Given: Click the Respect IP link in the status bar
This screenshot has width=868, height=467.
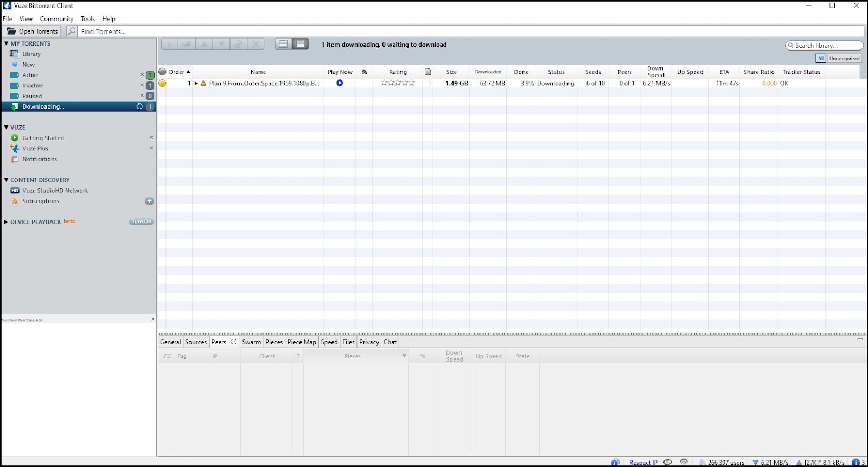Looking at the screenshot, I should (643, 463).
